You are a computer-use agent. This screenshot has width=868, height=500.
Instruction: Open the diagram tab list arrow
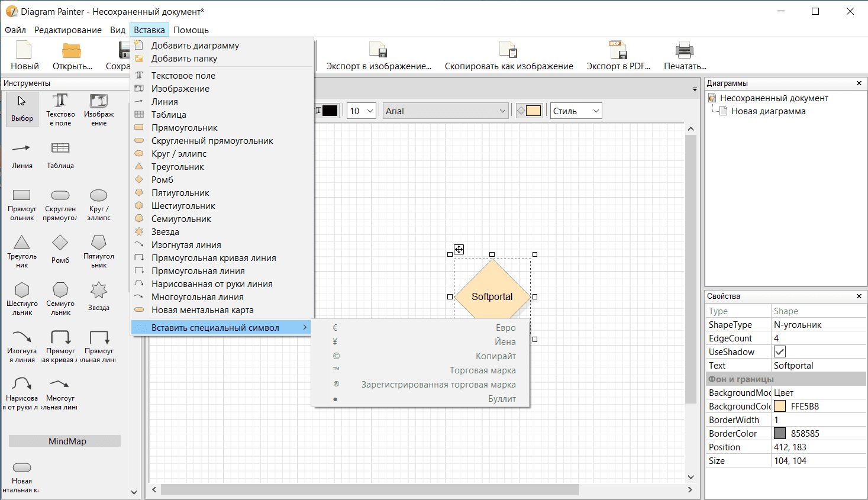click(x=695, y=89)
